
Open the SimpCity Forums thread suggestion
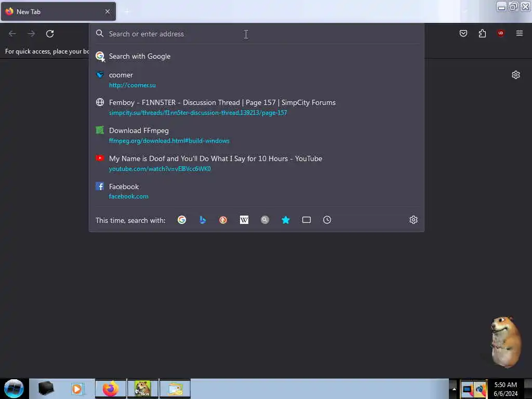(x=257, y=107)
